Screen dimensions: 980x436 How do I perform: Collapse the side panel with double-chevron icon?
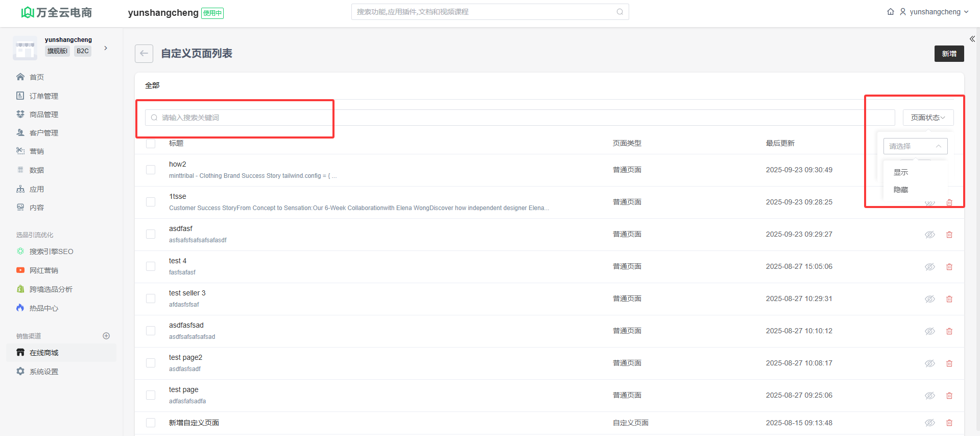point(972,39)
